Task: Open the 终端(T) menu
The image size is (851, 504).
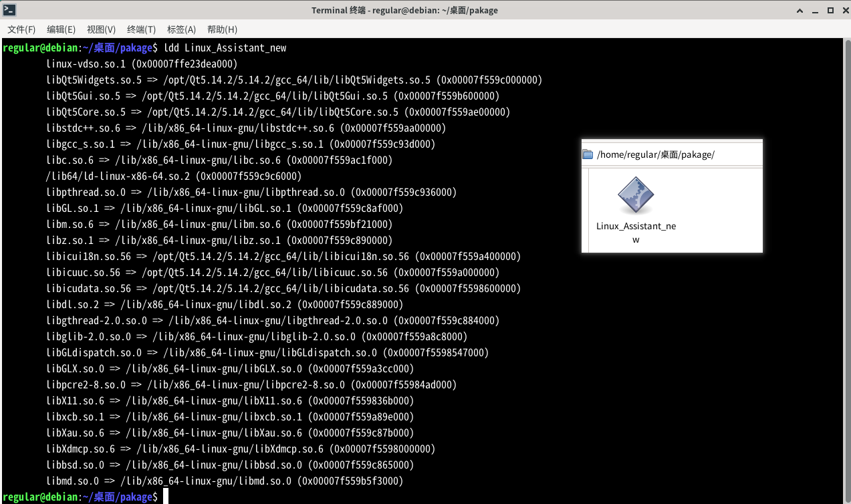Action: tap(142, 29)
